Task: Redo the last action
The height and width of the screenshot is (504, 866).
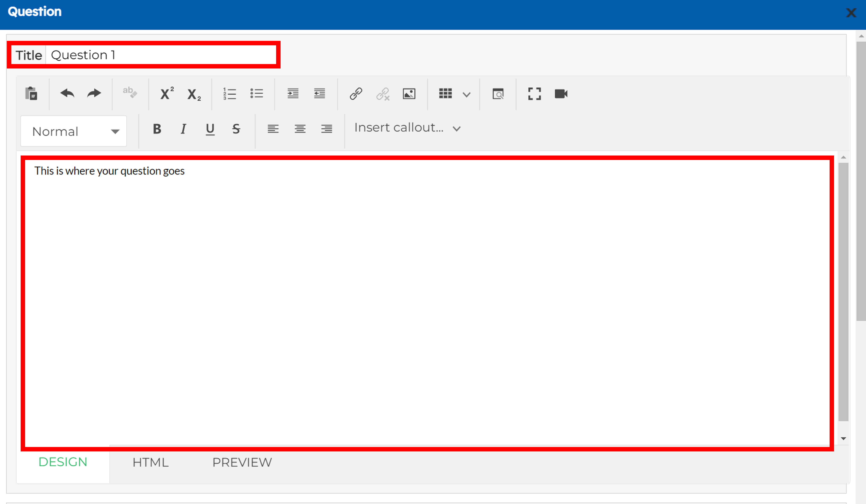Action: coord(94,93)
